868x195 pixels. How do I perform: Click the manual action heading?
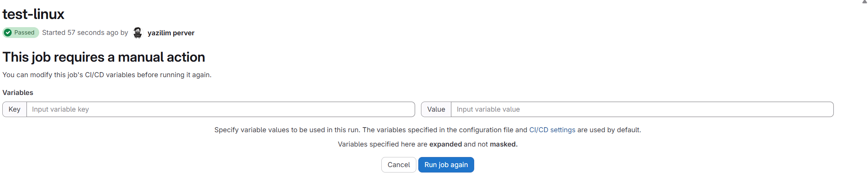tap(104, 57)
